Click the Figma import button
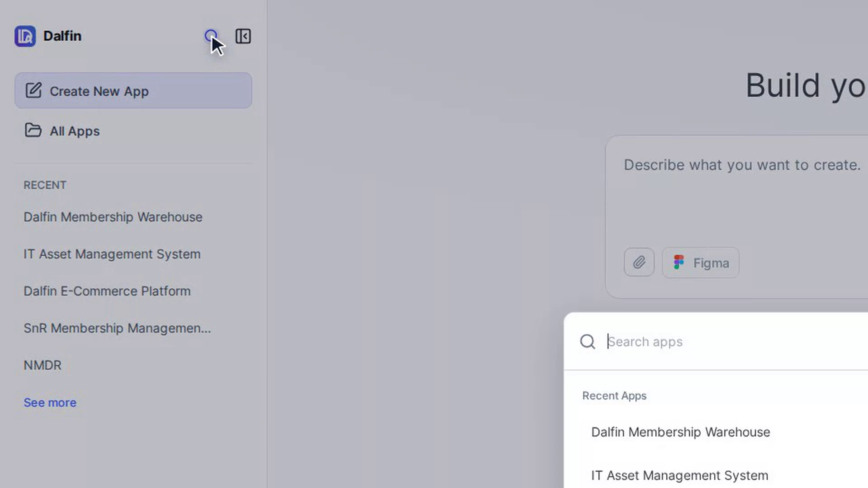Screen dimensions: 868x488 [701, 263]
